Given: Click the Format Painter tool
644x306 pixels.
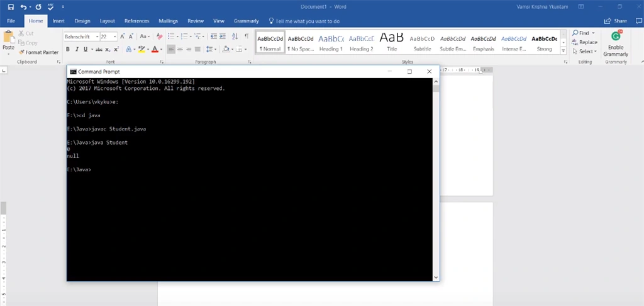Looking at the screenshot, I should pyautogui.click(x=38, y=52).
